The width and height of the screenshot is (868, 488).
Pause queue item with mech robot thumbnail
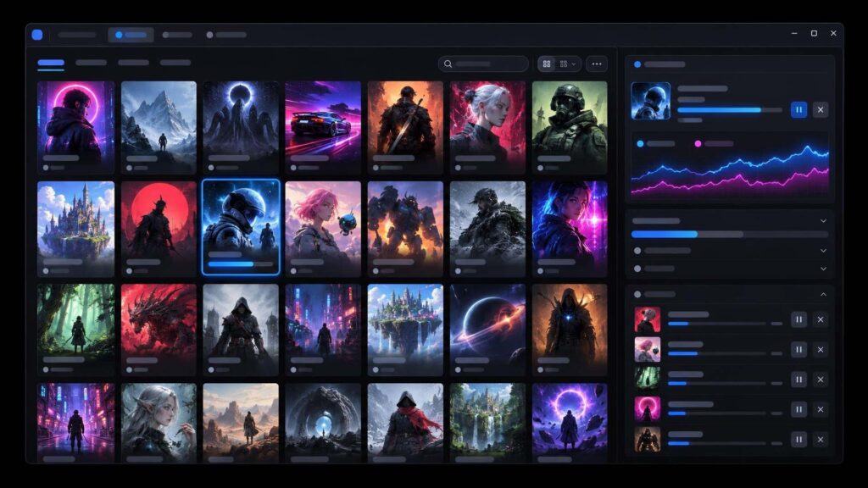coord(798,440)
